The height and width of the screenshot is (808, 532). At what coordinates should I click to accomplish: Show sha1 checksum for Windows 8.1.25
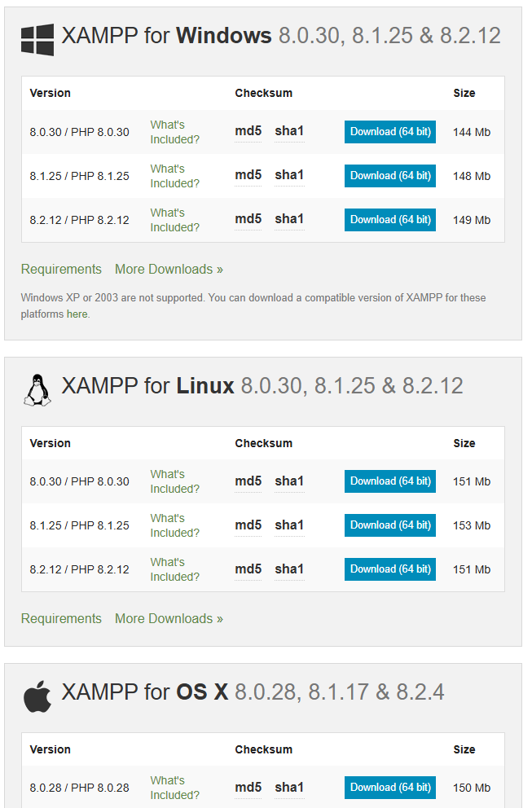point(289,175)
